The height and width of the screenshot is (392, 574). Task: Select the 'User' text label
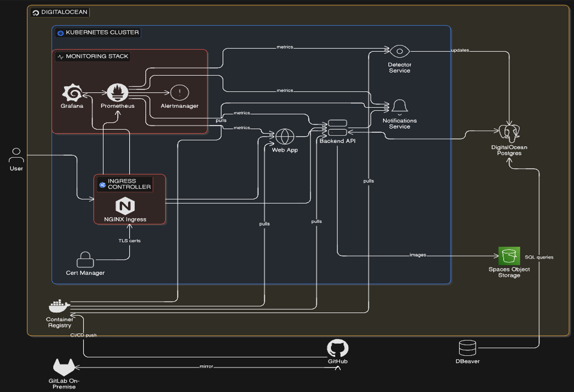coord(16,169)
